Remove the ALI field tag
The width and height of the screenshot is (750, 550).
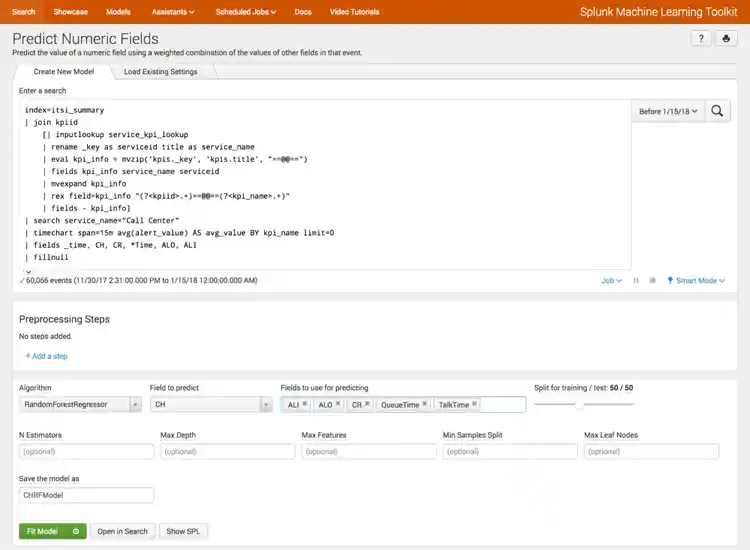click(304, 405)
